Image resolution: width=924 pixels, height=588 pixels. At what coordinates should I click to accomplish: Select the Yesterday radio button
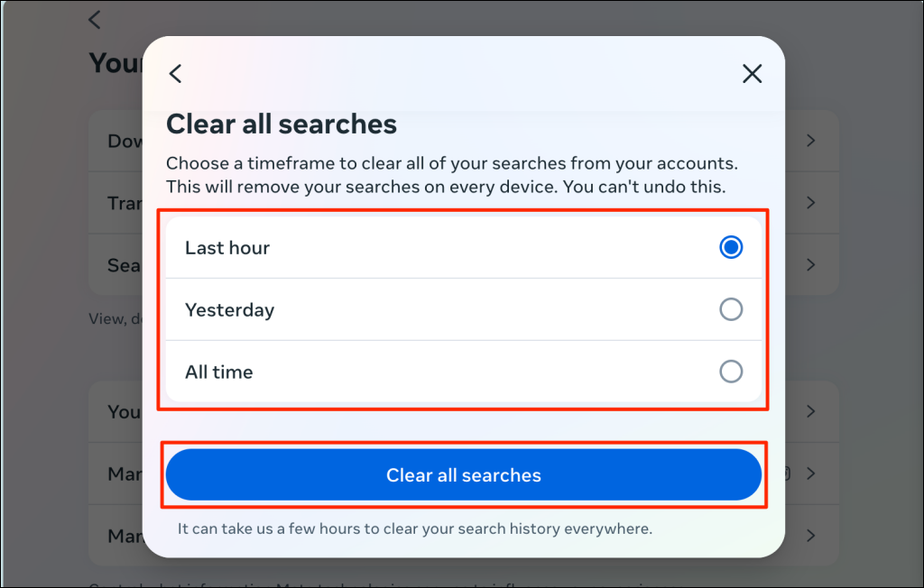click(x=731, y=309)
